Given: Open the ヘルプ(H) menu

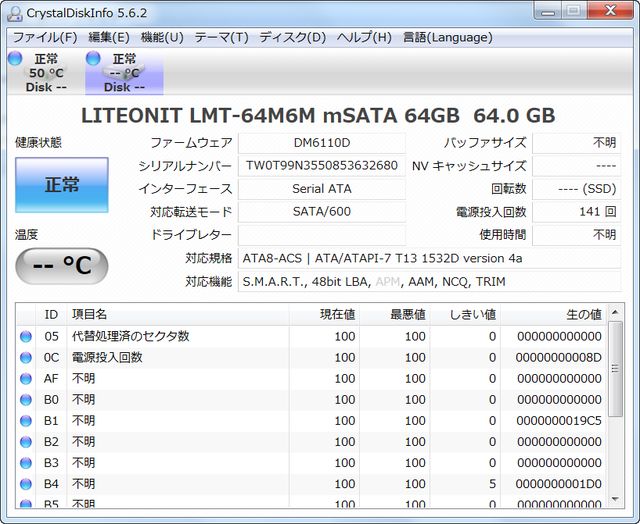Looking at the screenshot, I should [x=364, y=38].
